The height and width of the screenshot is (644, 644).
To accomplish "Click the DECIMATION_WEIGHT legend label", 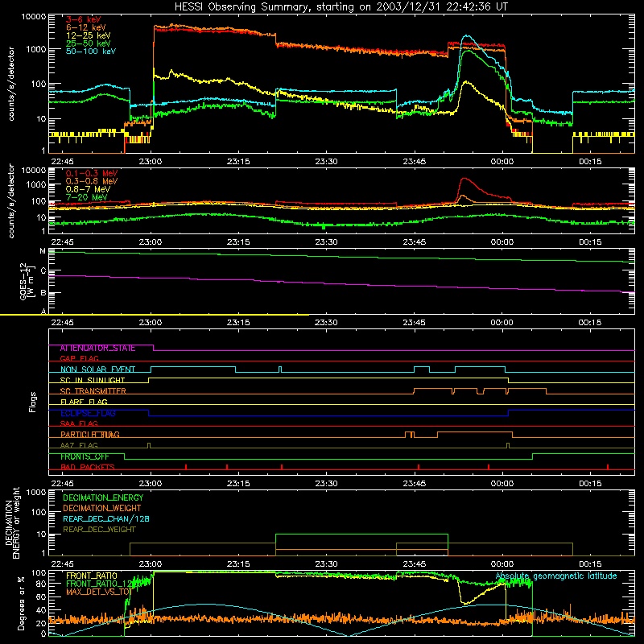I will click(102, 508).
